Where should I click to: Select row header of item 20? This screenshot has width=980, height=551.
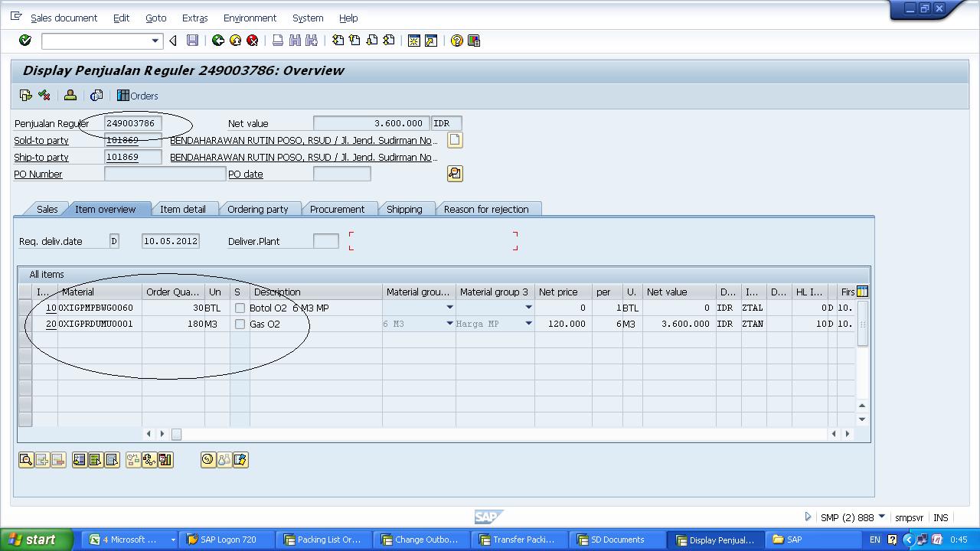click(x=25, y=324)
